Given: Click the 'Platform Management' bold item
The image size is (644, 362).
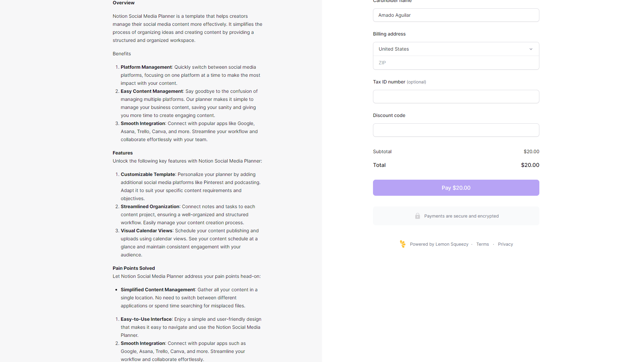Looking at the screenshot, I should point(146,67).
